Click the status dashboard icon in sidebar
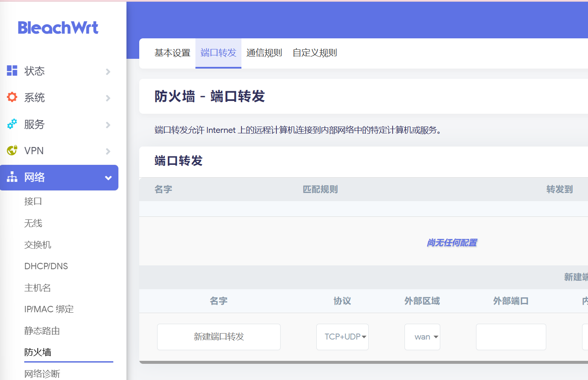The height and width of the screenshot is (380, 588). [12, 71]
